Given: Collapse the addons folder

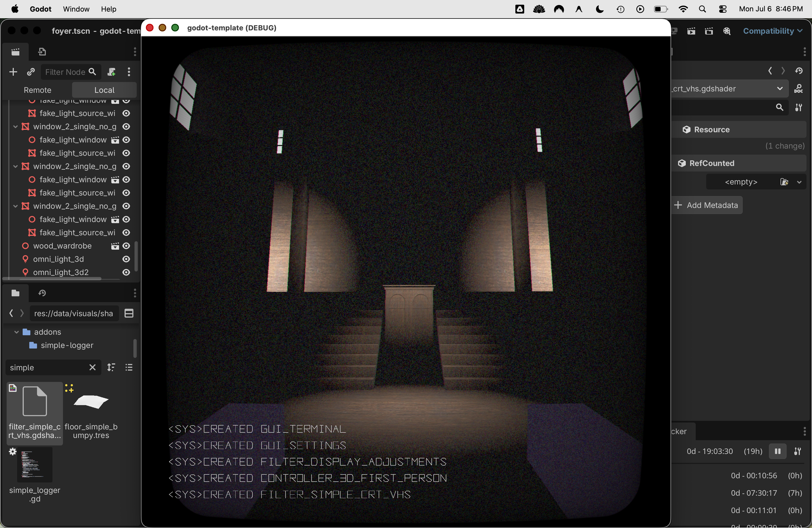Looking at the screenshot, I should [x=16, y=332].
